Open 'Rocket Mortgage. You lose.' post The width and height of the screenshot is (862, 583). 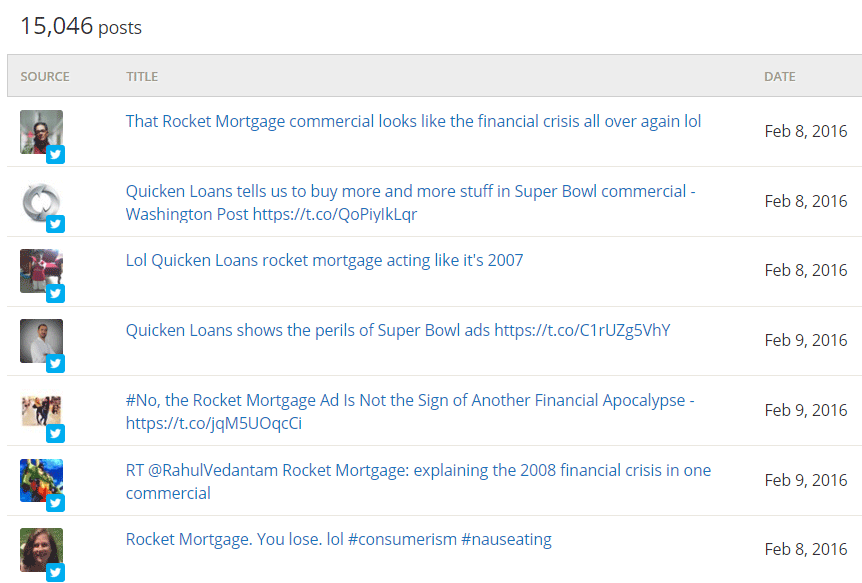coord(339,540)
